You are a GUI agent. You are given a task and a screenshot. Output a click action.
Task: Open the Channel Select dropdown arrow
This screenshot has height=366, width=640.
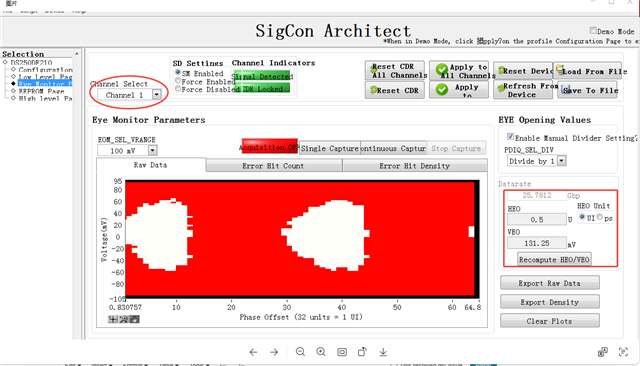(156, 95)
